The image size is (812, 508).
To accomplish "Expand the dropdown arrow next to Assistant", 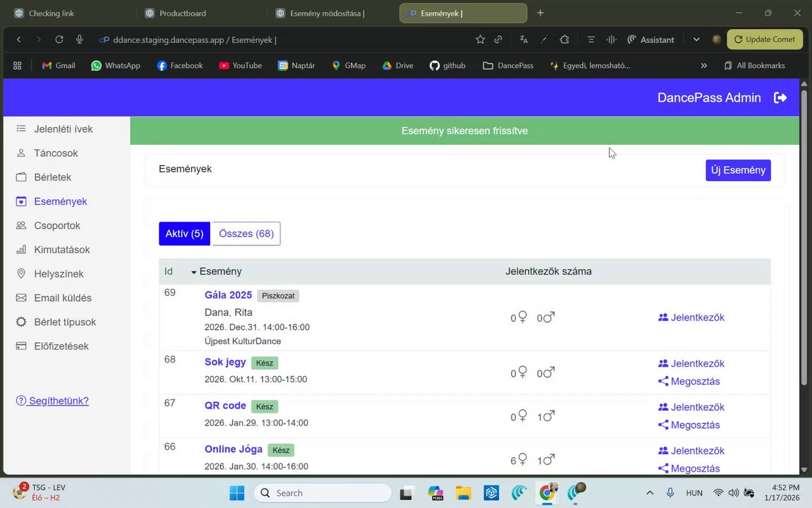I will click(696, 39).
